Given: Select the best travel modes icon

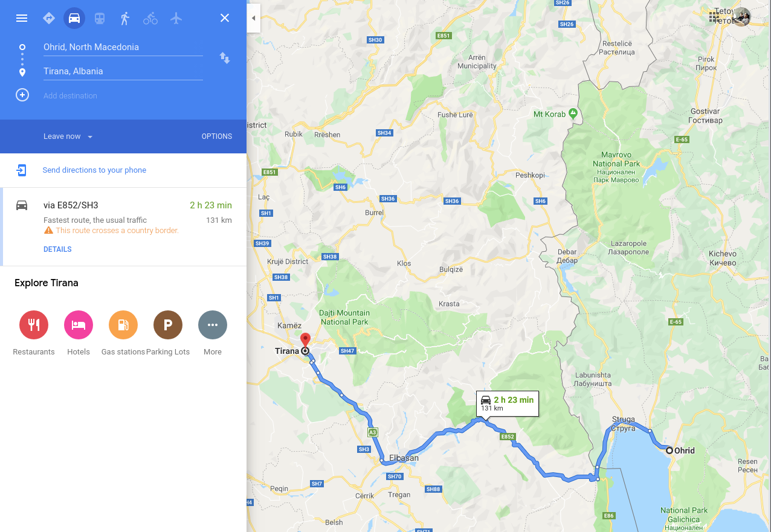Looking at the screenshot, I should click(x=49, y=18).
